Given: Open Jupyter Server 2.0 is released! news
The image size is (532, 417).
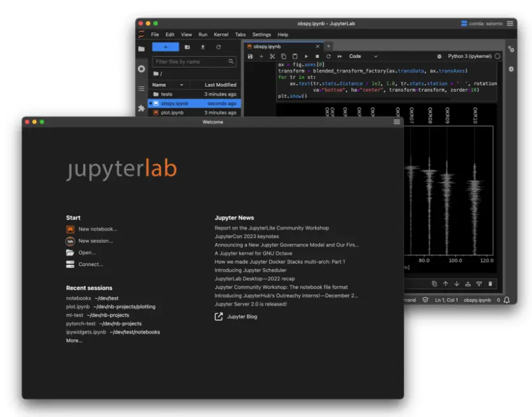Looking at the screenshot, I should 251,304.
